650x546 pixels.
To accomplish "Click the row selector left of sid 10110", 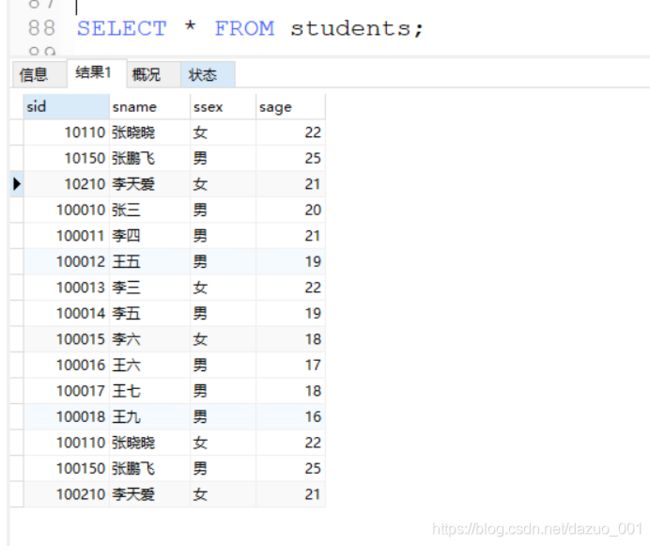I will [x=17, y=132].
